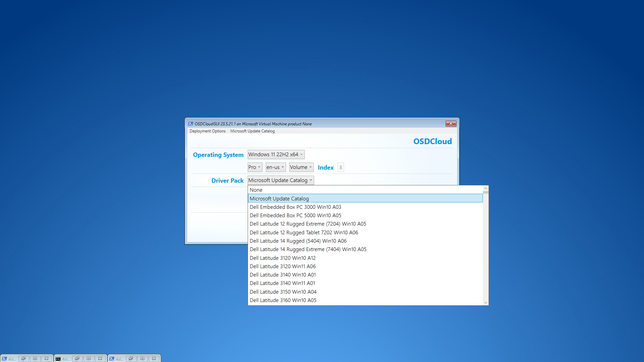Open the en-us language dropdown
The image size is (644, 362).
(276, 167)
